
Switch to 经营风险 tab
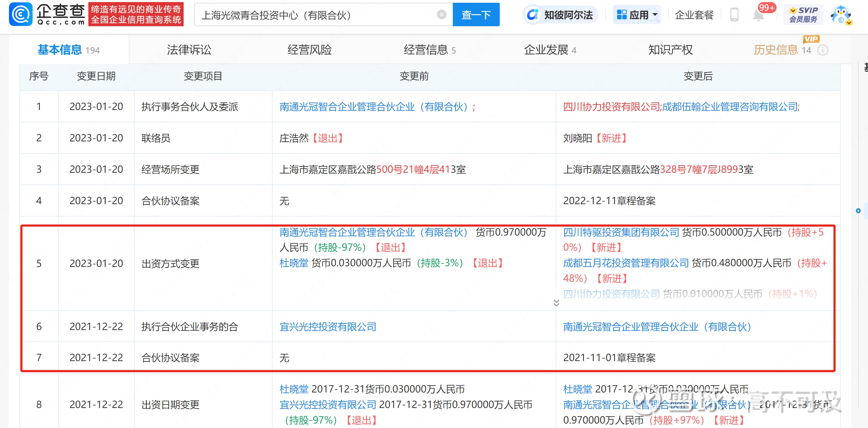click(x=310, y=50)
